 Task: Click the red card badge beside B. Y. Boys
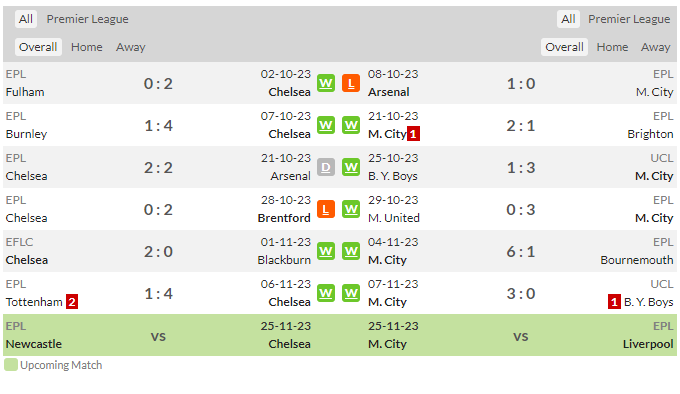tap(614, 302)
